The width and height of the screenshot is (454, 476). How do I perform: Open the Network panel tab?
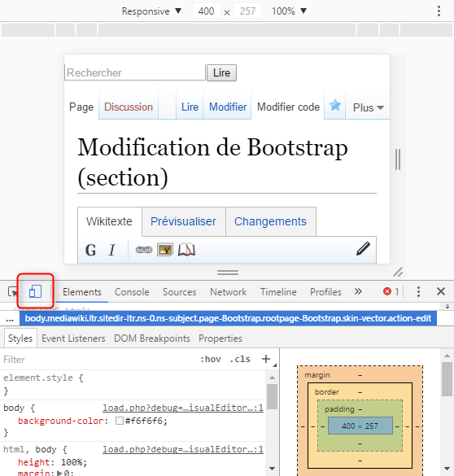tap(228, 292)
